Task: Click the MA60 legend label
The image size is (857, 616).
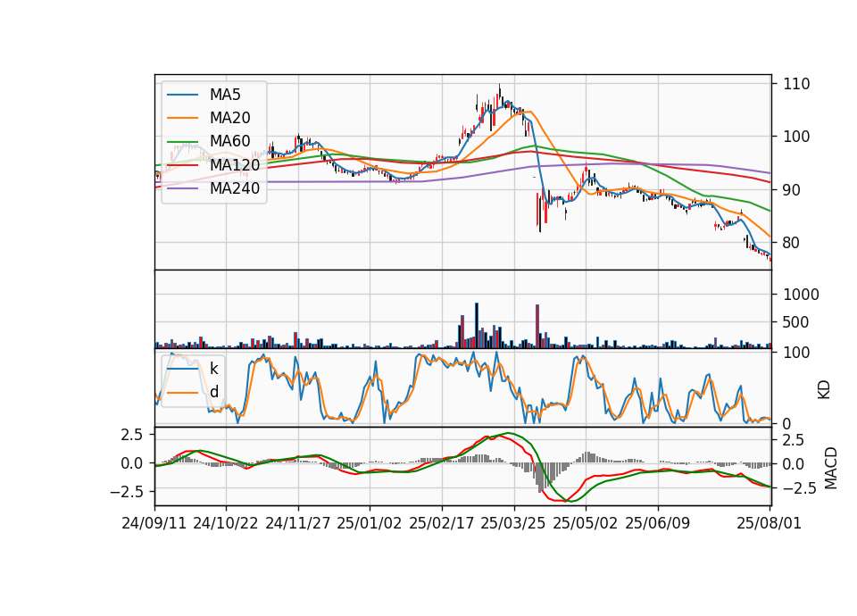Action: 229,141
